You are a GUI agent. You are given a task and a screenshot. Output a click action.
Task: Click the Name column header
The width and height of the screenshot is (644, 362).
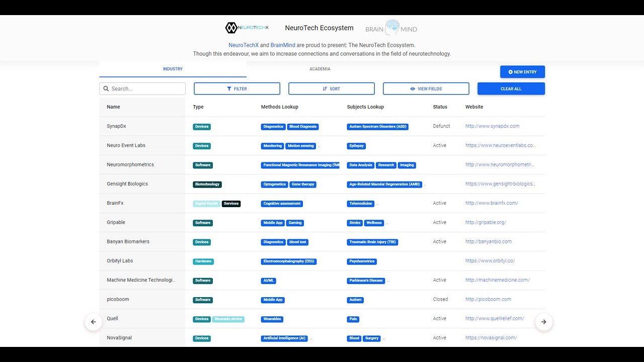click(x=113, y=107)
